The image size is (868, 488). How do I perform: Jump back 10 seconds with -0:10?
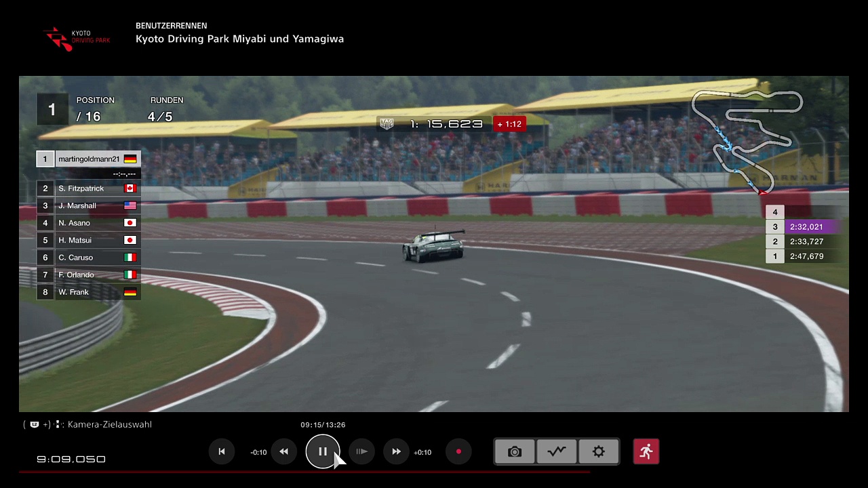coord(258,452)
